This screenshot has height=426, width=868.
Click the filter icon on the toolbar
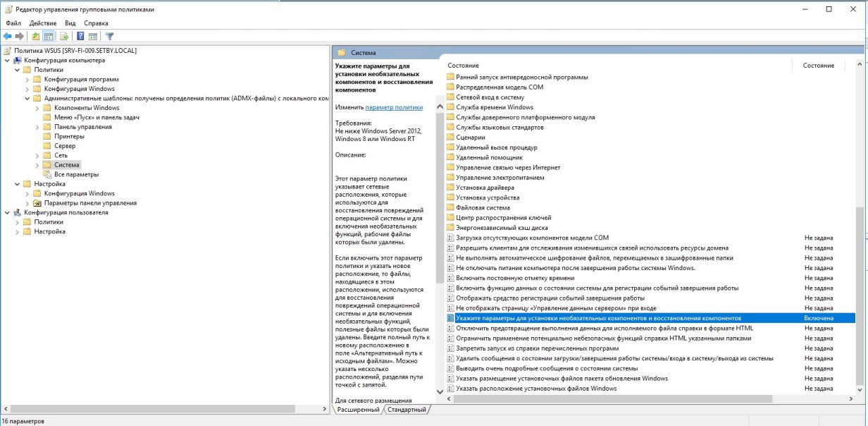(x=109, y=35)
